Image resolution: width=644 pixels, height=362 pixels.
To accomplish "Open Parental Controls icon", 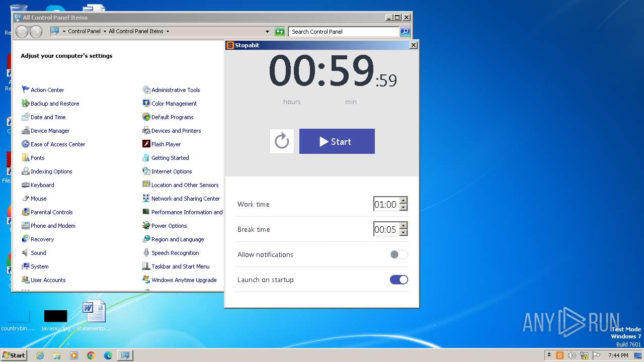I will pos(26,212).
